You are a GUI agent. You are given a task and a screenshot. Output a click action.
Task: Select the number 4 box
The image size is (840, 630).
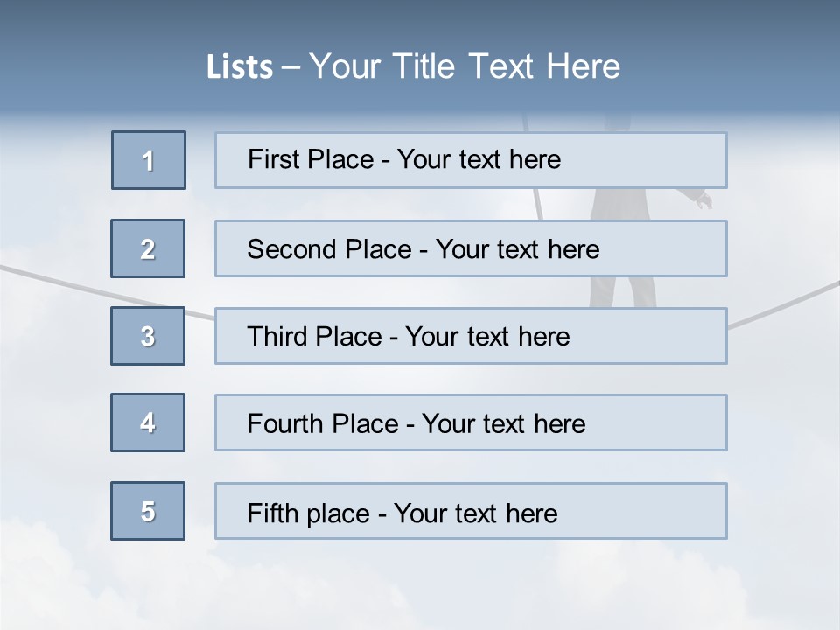click(148, 423)
